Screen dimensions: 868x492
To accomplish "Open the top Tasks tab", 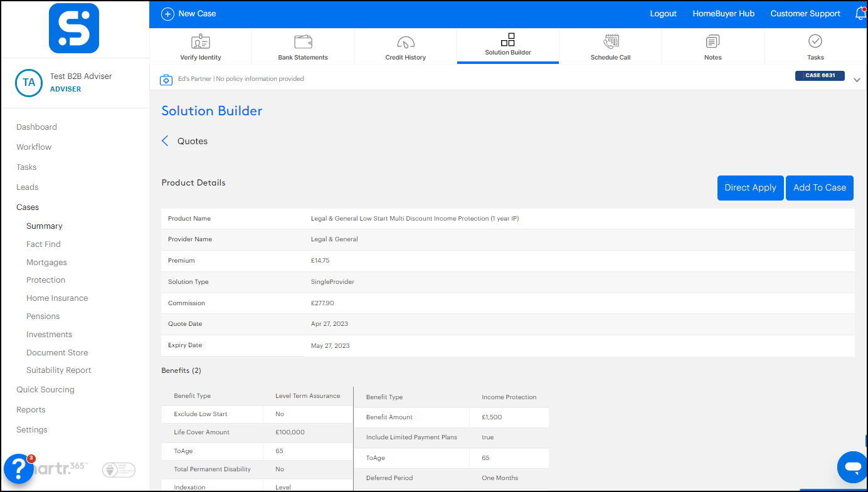I will click(815, 46).
